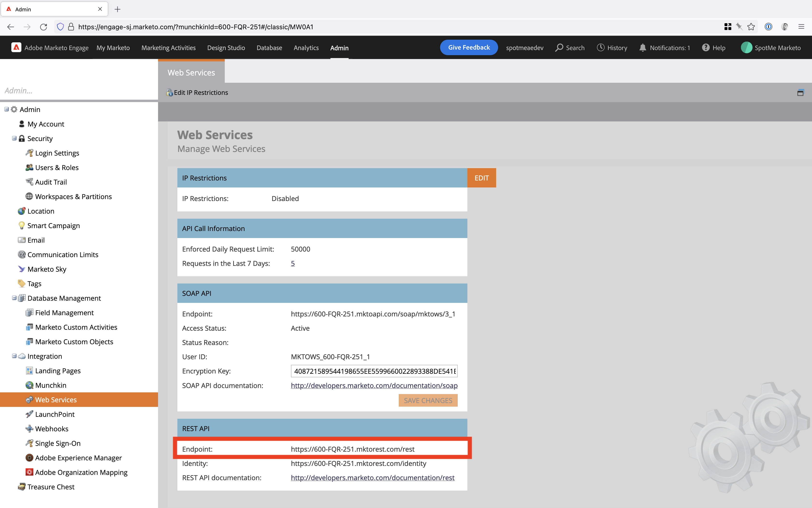Open Marketing Activities in the top navigation
The height and width of the screenshot is (508, 812).
[x=168, y=48]
